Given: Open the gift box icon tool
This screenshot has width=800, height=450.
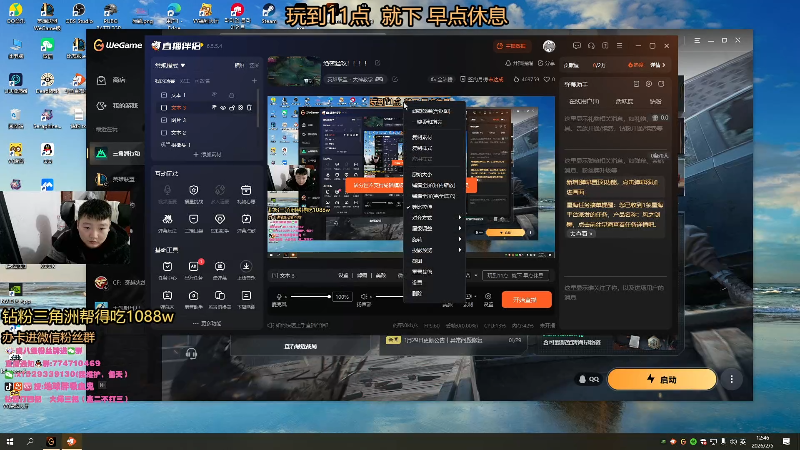Looking at the screenshot, I should [x=246, y=190].
